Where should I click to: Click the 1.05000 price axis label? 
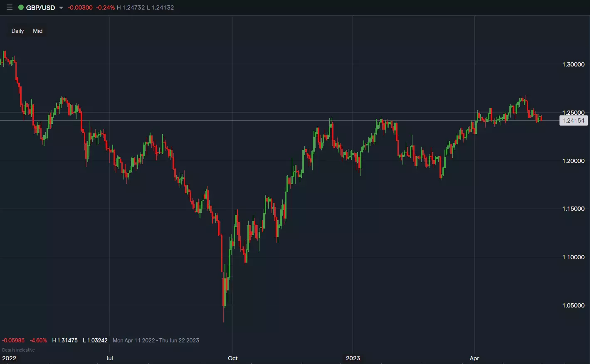pyautogui.click(x=573, y=305)
